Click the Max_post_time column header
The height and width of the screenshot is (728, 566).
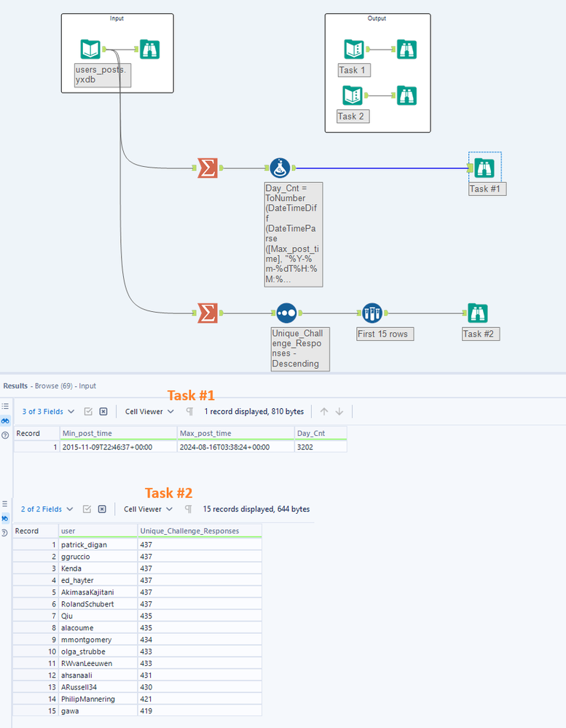236,433
